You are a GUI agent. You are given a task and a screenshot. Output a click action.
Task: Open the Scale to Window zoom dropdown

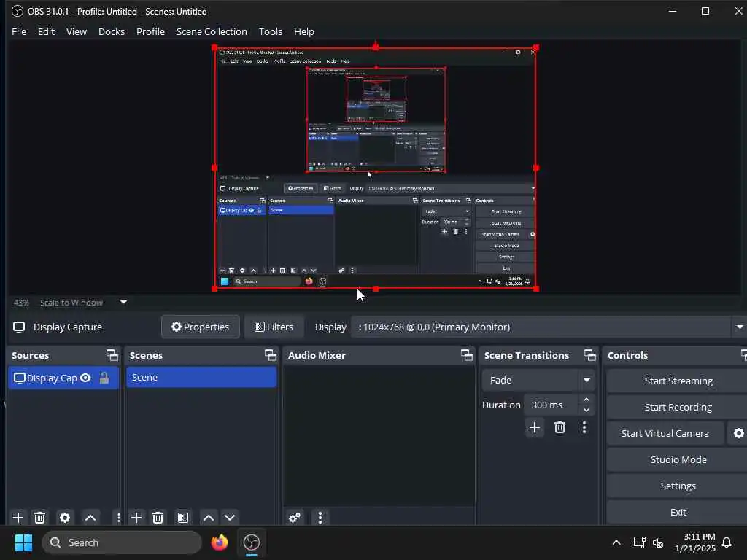[123, 302]
